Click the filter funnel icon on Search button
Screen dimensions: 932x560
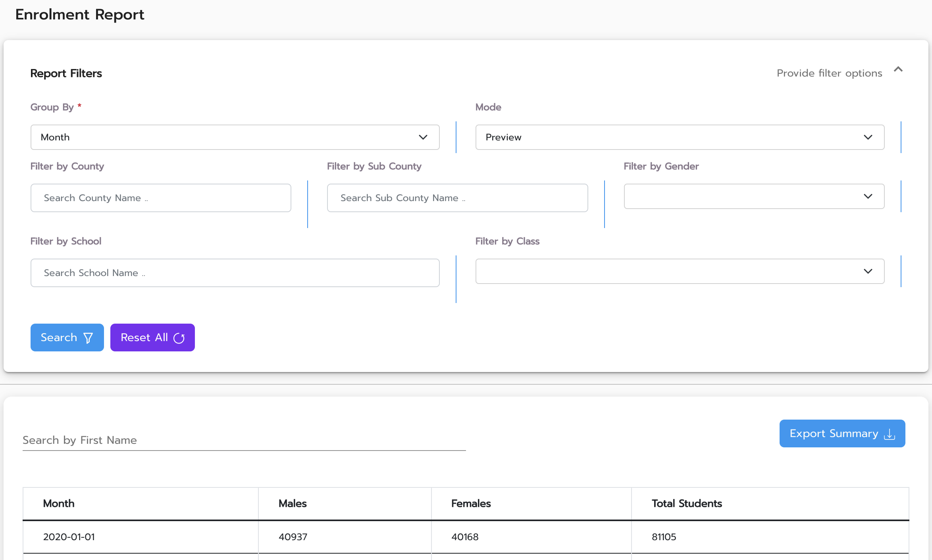coord(88,338)
